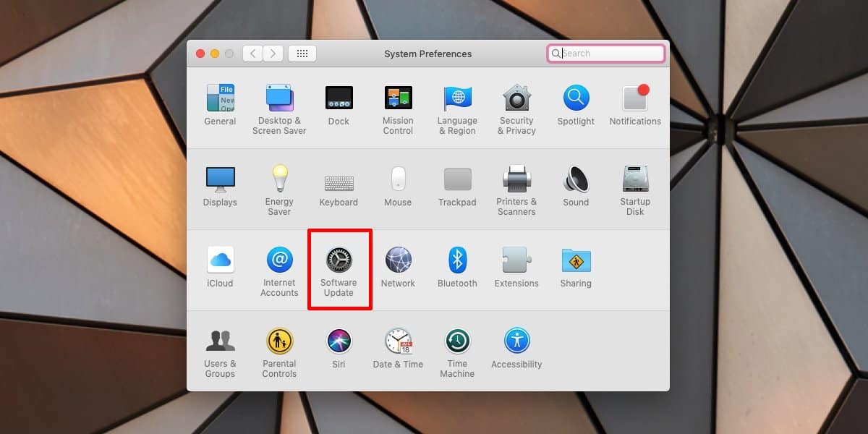Open Language & Region preferences
This screenshot has height=434, width=868.
click(x=457, y=109)
